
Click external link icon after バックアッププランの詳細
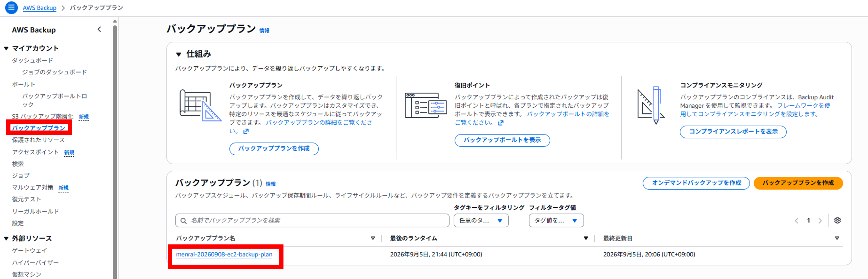[246, 131]
